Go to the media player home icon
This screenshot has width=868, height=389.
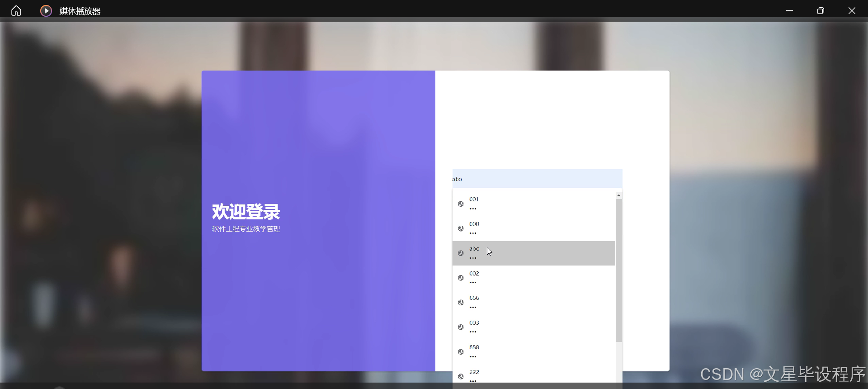16,10
